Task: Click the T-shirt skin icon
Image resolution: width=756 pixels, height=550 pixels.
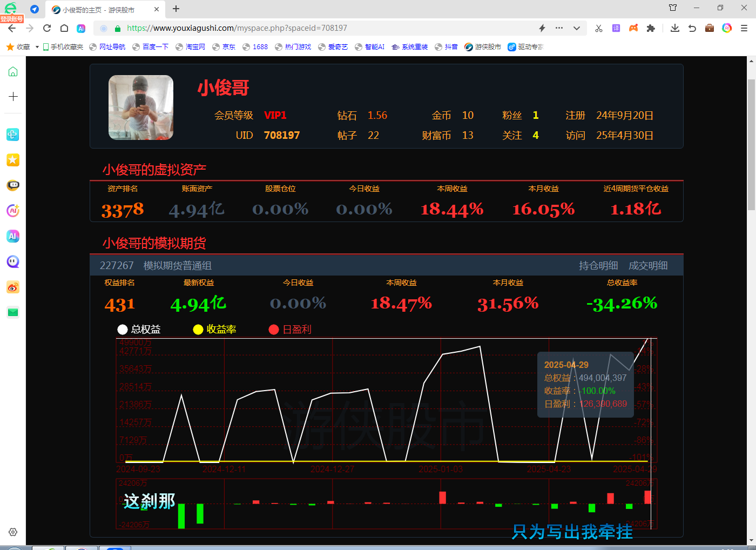Action: click(673, 8)
